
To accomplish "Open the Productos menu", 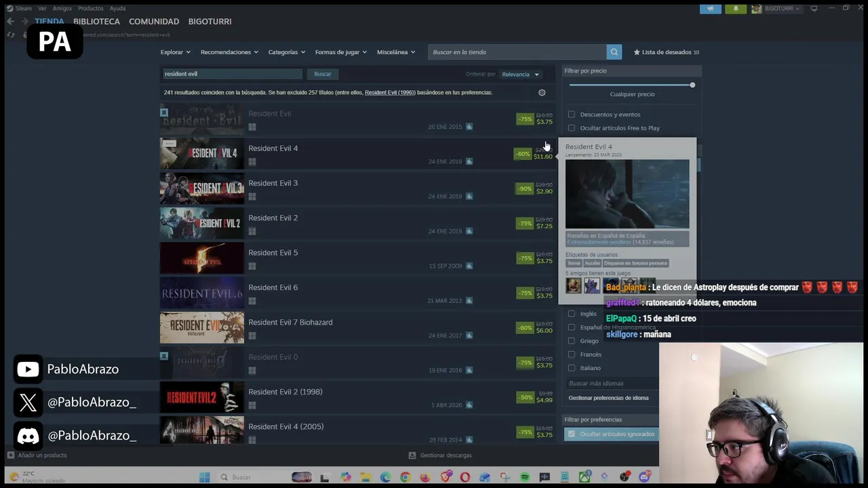I will pyautogui.click(x=90, y=9).
